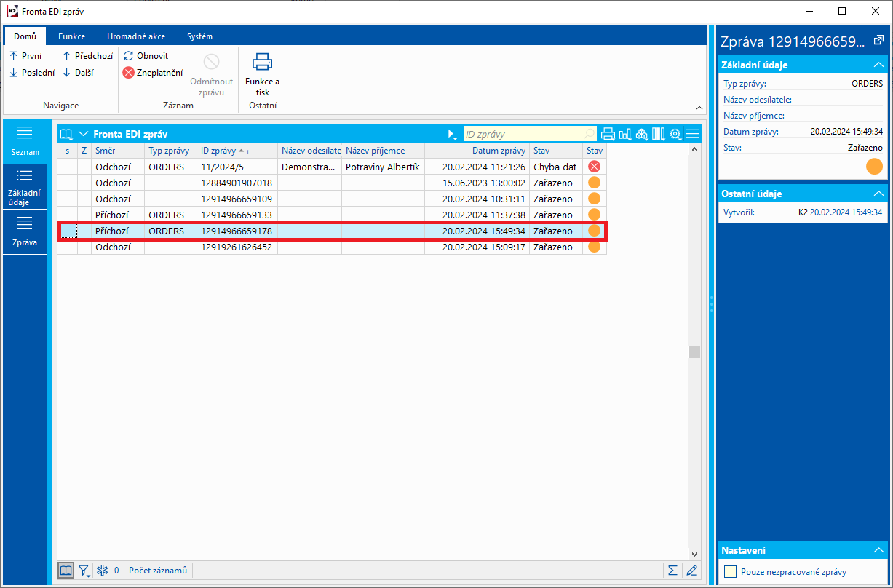Open the filter funnel in status bar
The image size is (893, 588).
tap(84, 571)
